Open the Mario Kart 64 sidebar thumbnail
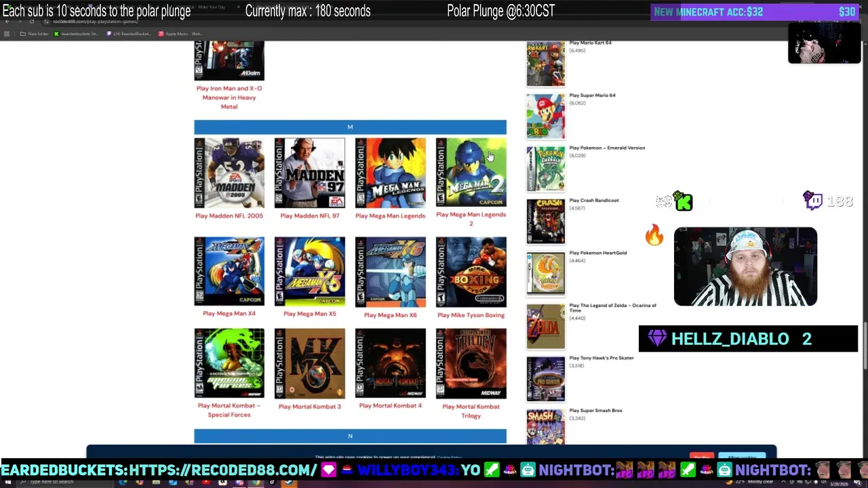Screen dimensions: 868x488 [x=546, y=64]
